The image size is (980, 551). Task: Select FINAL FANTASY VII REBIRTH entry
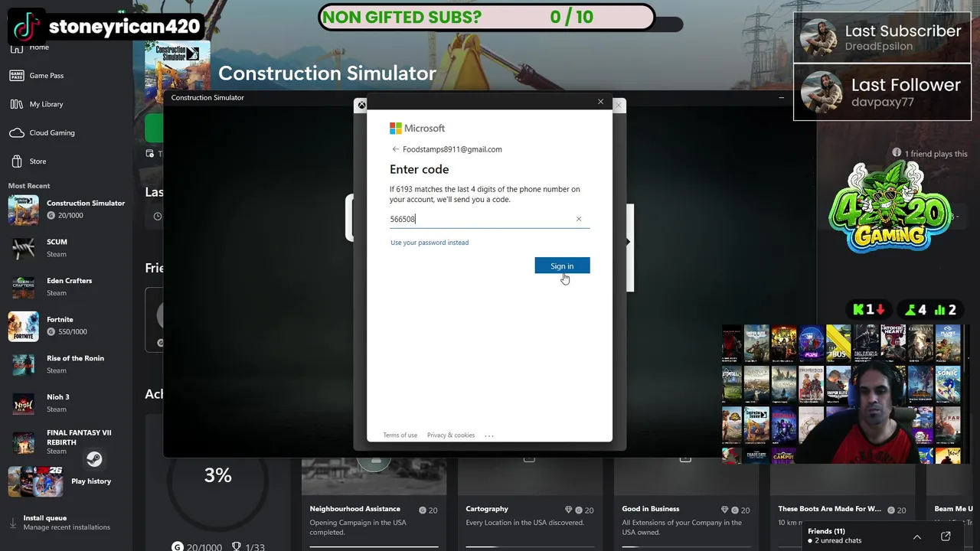67,442
